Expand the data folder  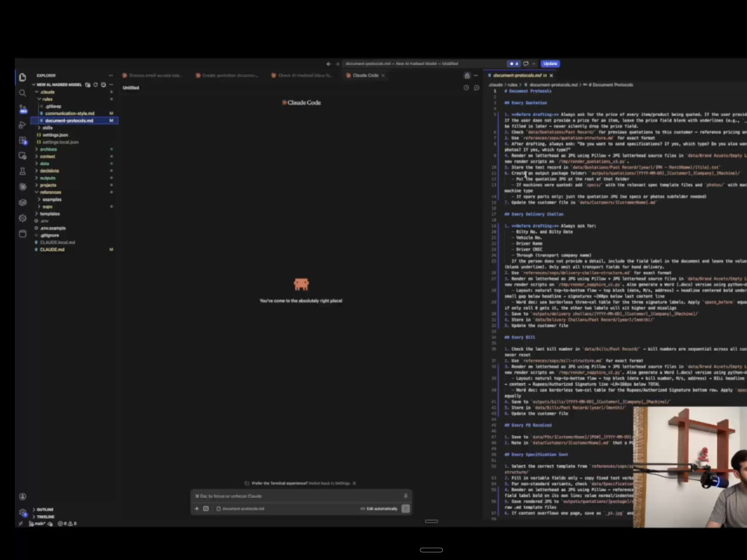click(44, 164)
